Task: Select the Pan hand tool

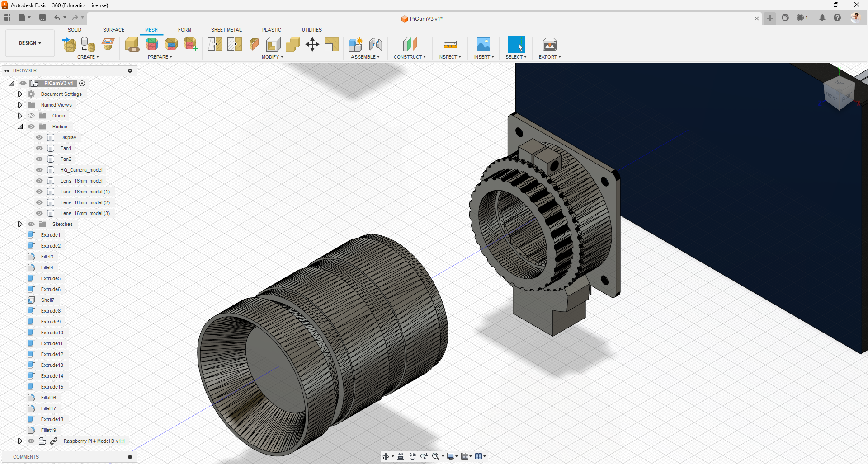Action: 412,456
